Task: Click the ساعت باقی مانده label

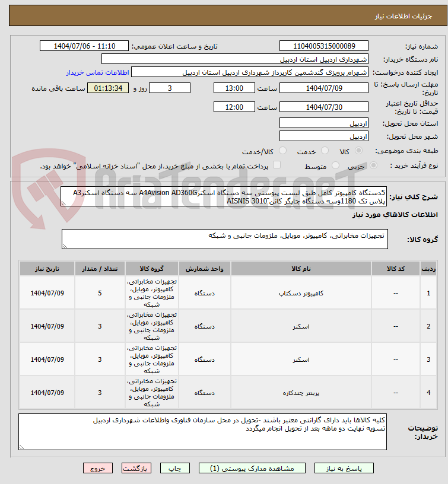Action: coord(58,88)
